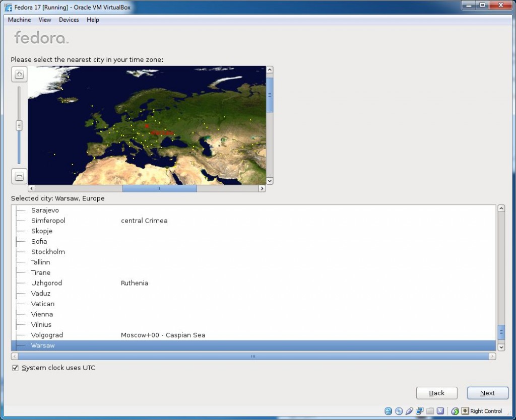Click VirtualBox network adapters status icon
The height and width of the screenshot is (420, 516).
[419, 411]
